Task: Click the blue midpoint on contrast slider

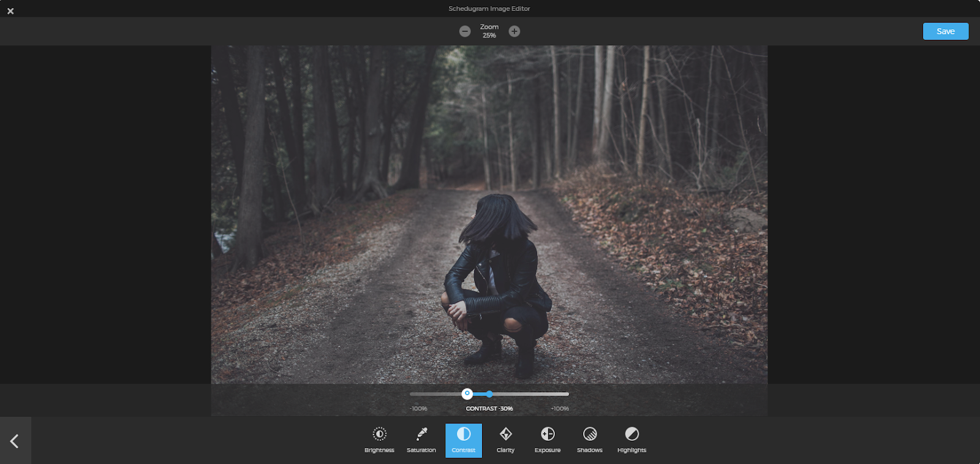Action: pyautogui.click(x=489, y=394)
